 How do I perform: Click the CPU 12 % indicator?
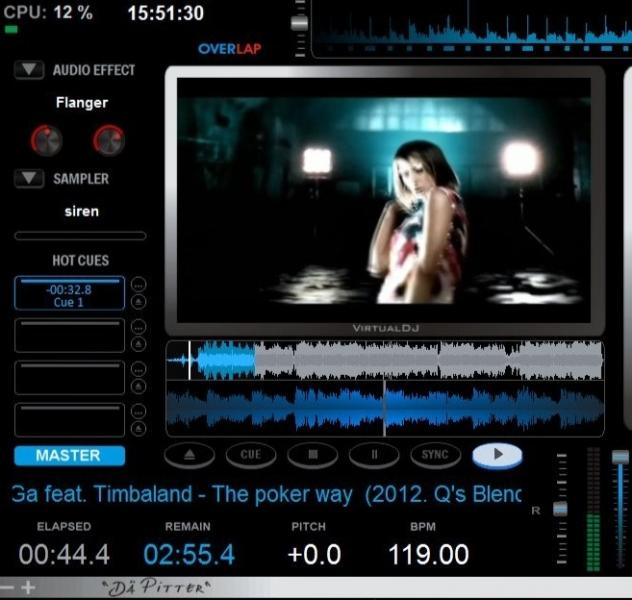pyautogui.click(x=48, y=12)
